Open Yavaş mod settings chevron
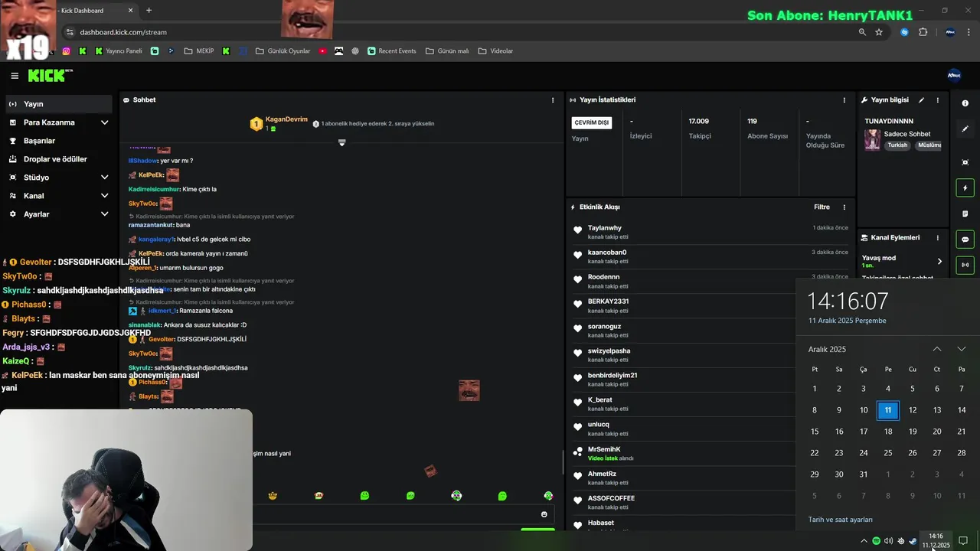This screenshot has width=980, height=551. tap(939, 262)
